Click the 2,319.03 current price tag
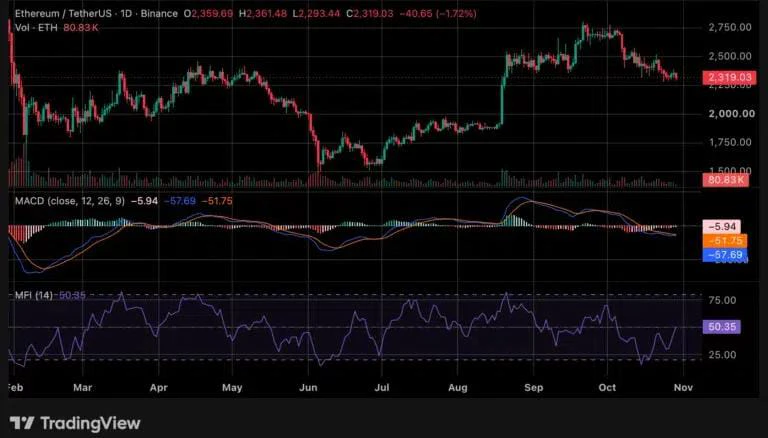The height and width of the screenshot is (438, 768). pyautogui.click(x=729, y=77)
